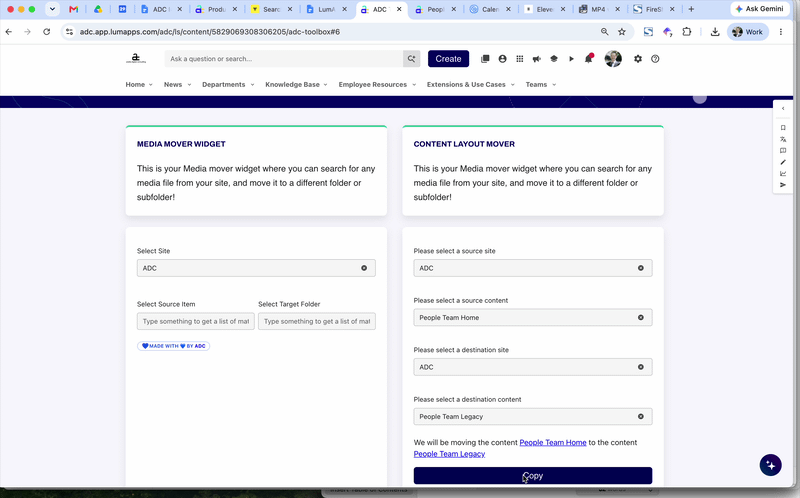Open browser zoom magnifier icon in address bar
The height and width of the screenshot is (498, 800).
pyautogui.click(x=605, y=32)
